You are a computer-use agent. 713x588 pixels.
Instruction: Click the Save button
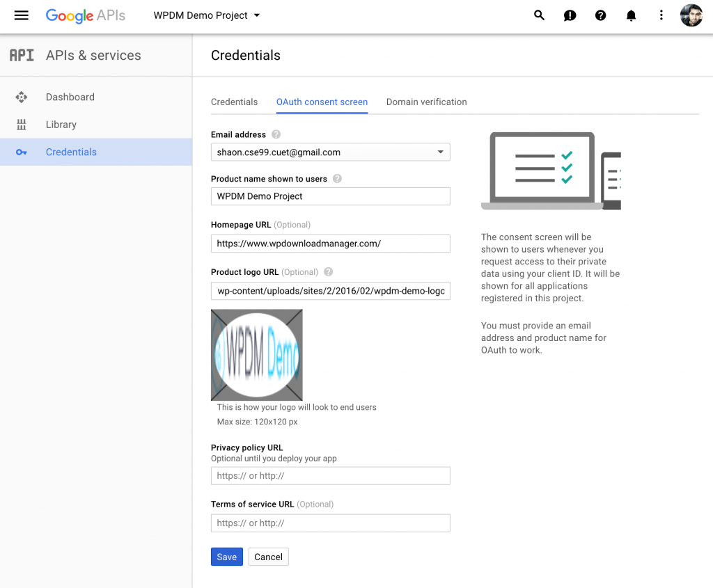[x=227, y=557]
